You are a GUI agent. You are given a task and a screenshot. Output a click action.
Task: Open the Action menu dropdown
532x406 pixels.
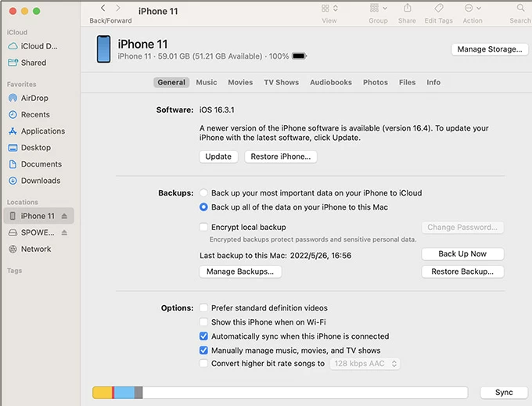coord(473,9)
